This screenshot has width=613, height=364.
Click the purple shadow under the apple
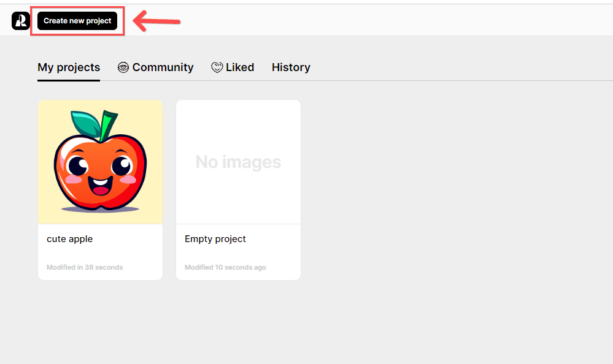tap(100, 210)
